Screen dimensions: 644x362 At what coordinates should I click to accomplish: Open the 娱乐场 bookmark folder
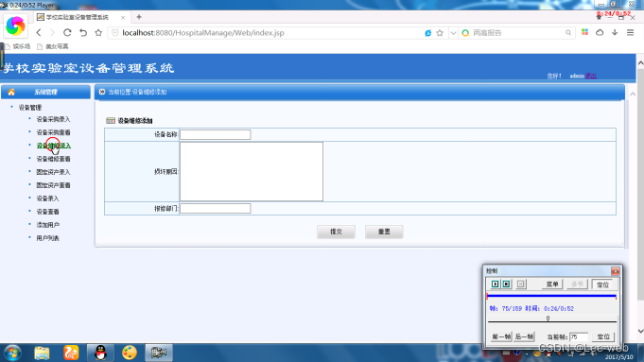(18, 46)
